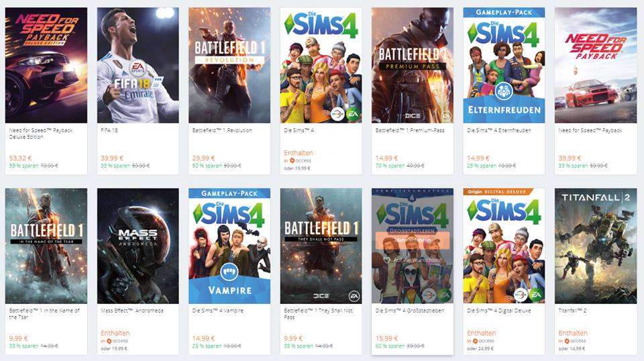This screenshot has width=644, height=361.
Task: Click the access icon under Sims 4 Digital Deluxe
Action: (x=475, y=341)
